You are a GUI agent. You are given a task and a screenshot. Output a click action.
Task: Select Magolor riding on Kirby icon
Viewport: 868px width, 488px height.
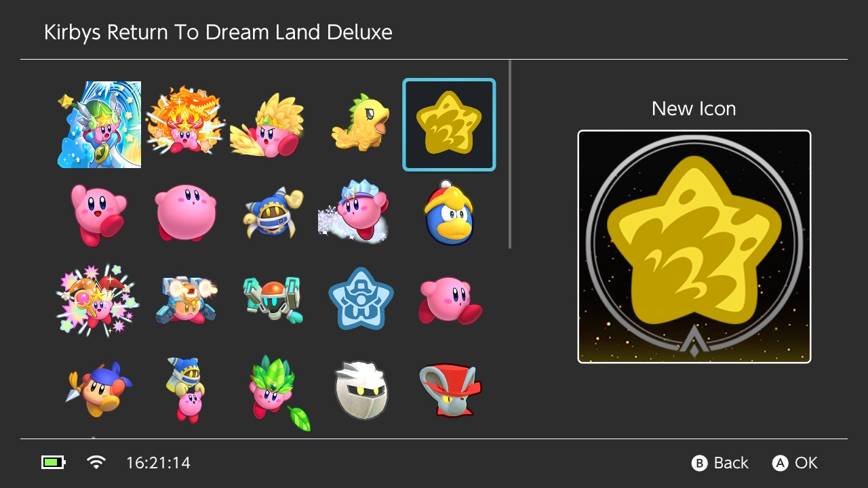coord(184,389)
